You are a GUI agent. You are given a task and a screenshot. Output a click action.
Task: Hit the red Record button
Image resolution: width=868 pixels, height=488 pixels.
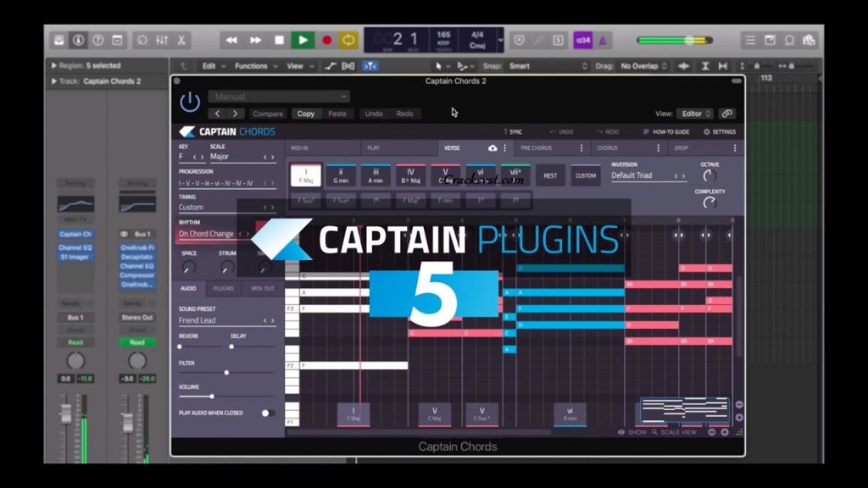click(x=326, y=40)
